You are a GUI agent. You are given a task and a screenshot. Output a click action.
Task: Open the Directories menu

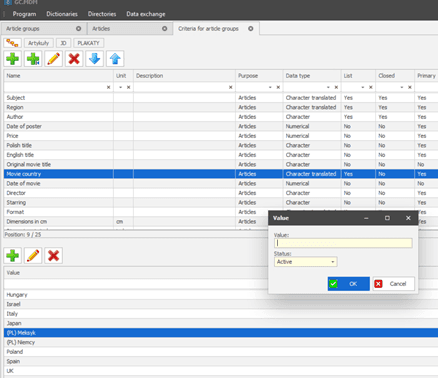[x=102, y=14]
